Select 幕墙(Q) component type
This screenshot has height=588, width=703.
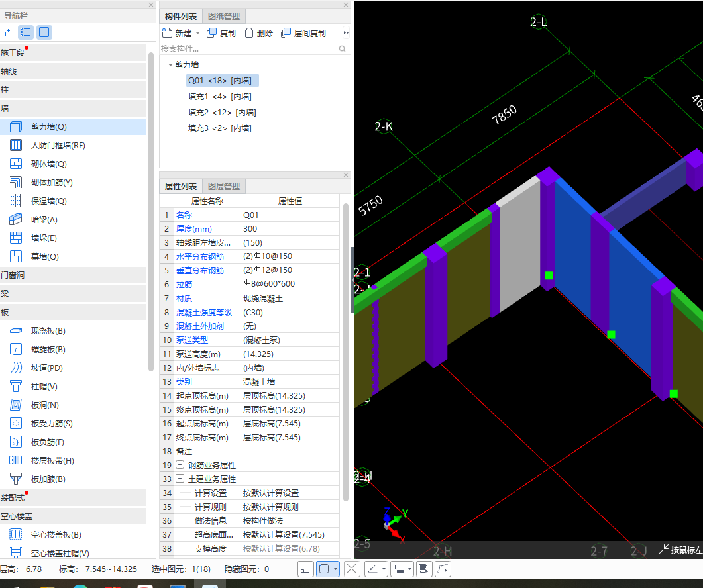(45, 256)
